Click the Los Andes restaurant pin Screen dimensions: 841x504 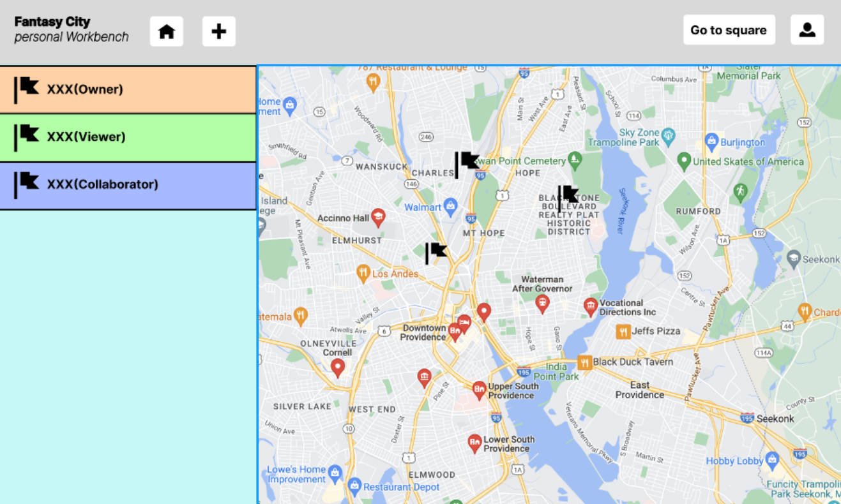point(363,273)
